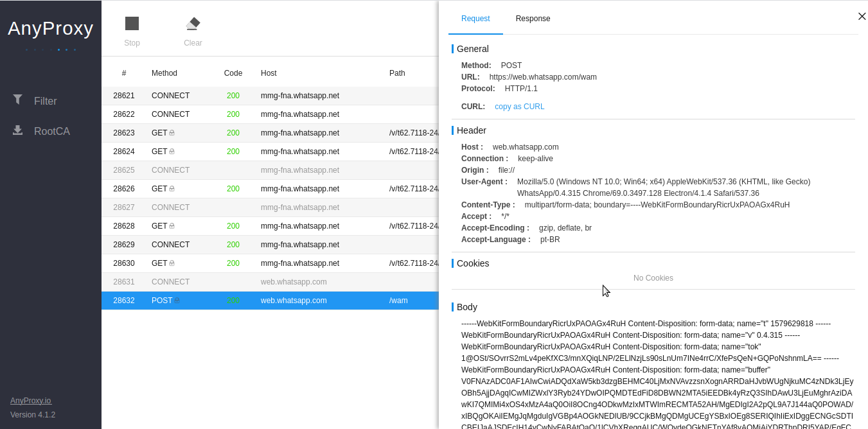Open the RootCA menu item
868x429 pixels.
tap(52, 131)
